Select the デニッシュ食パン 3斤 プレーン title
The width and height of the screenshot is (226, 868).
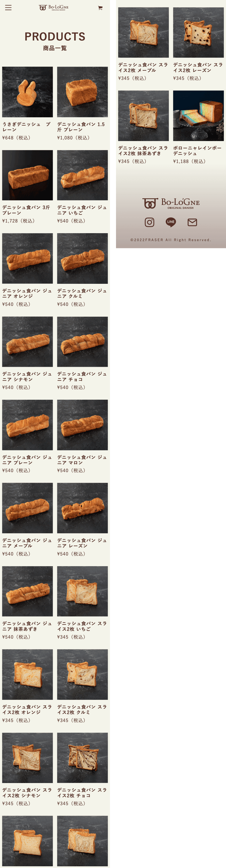(x=26, y=210)
